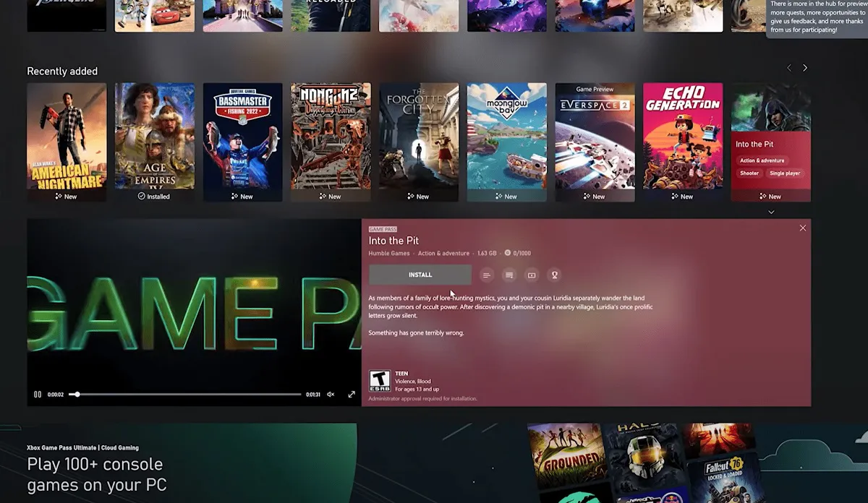
Task: Click the Into the Pit title in details
Action: [393, 241]
